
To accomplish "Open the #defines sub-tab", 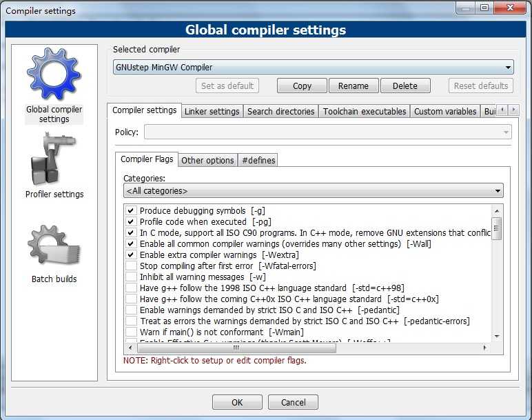I will tap(258, 160).
